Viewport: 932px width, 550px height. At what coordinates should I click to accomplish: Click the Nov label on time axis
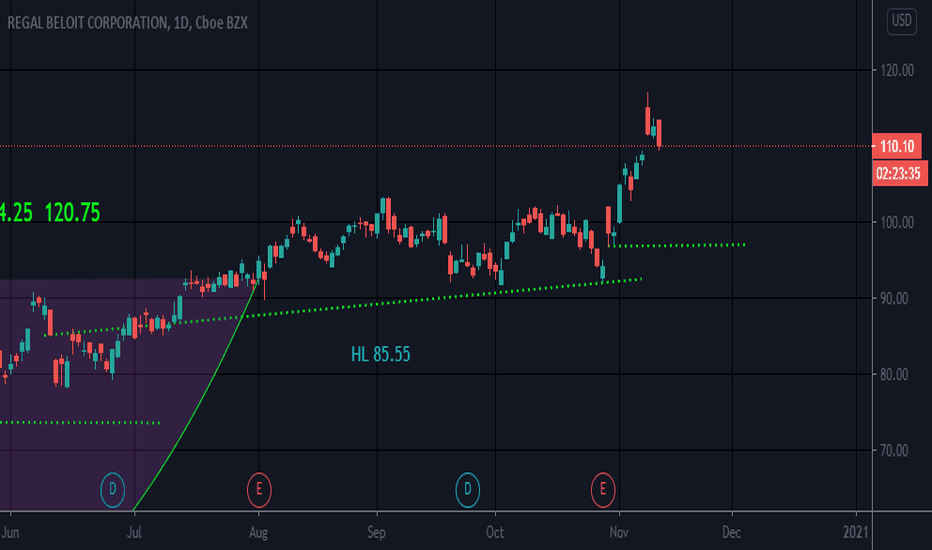point(619,532)
